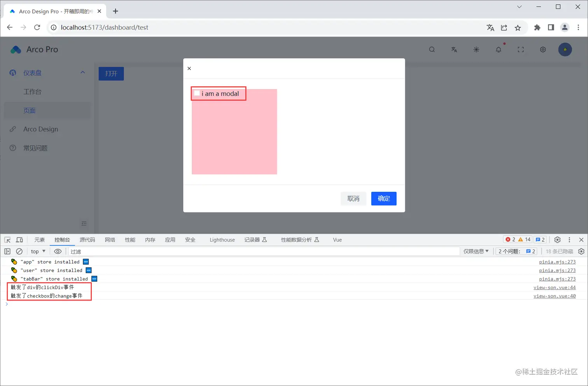Open the user avatar menu
588x386 pixels.
pyautogui.click(x=565, y=49)
